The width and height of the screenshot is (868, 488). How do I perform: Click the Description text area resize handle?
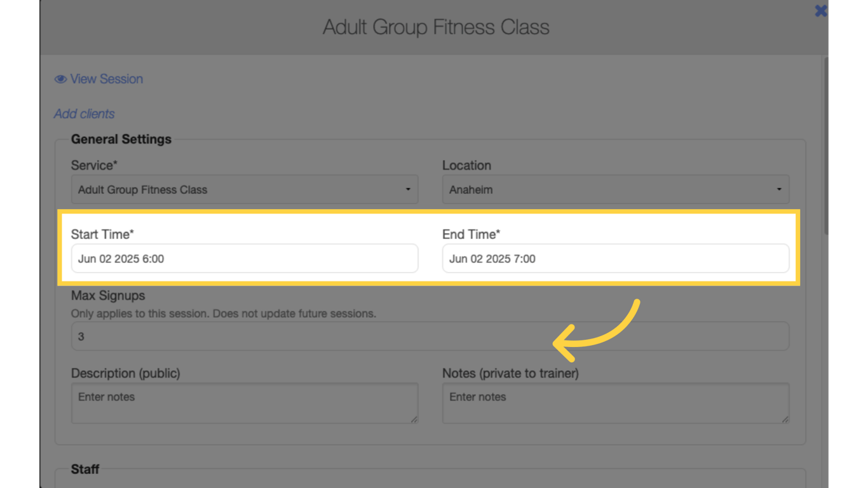tap(414, 419)
